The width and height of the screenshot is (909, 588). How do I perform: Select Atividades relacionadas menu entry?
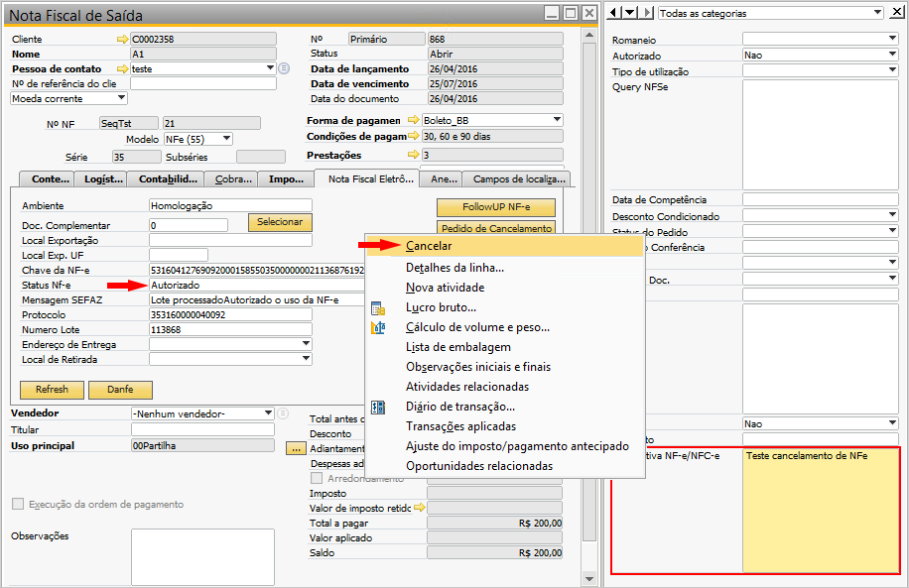coord(504,387)
